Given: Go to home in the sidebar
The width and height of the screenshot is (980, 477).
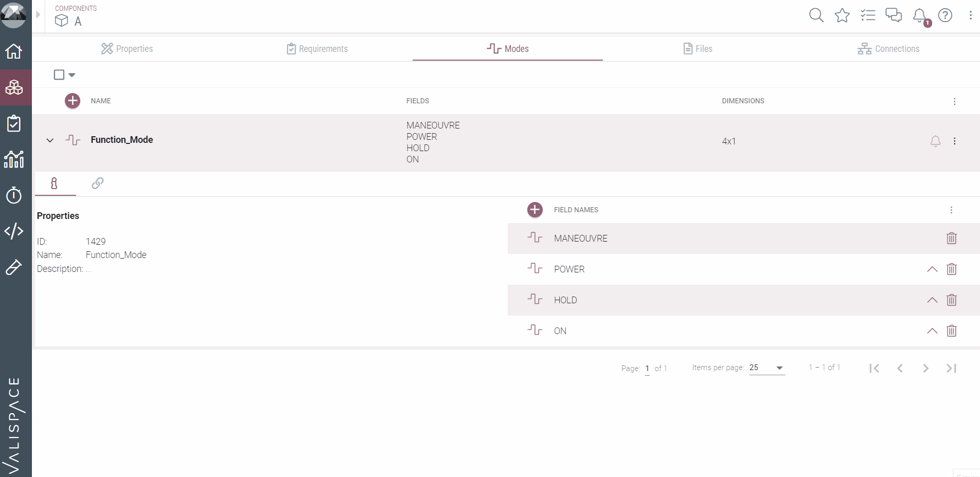Looking at the screenshot, I should [14, 51].
